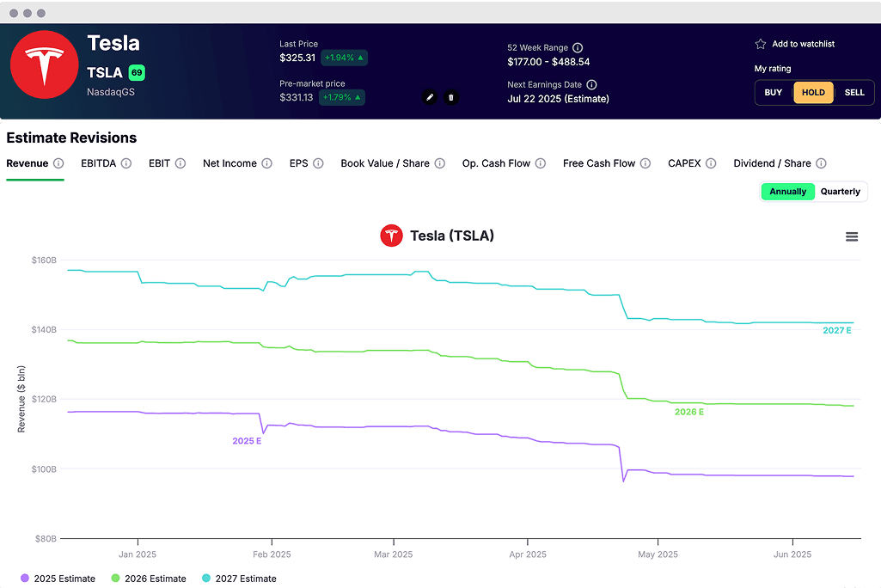This screenshot has height=588, width=881.
Task: Click the Tesla (TSLA) chart title
Action: coord(452,236)
